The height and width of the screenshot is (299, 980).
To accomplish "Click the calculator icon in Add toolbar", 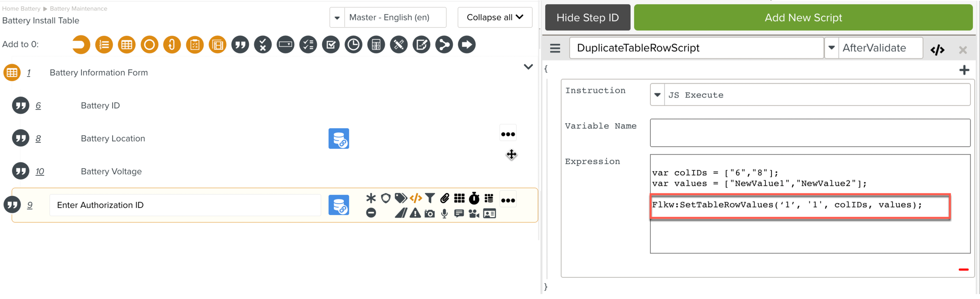I will [x=376, y=45].
